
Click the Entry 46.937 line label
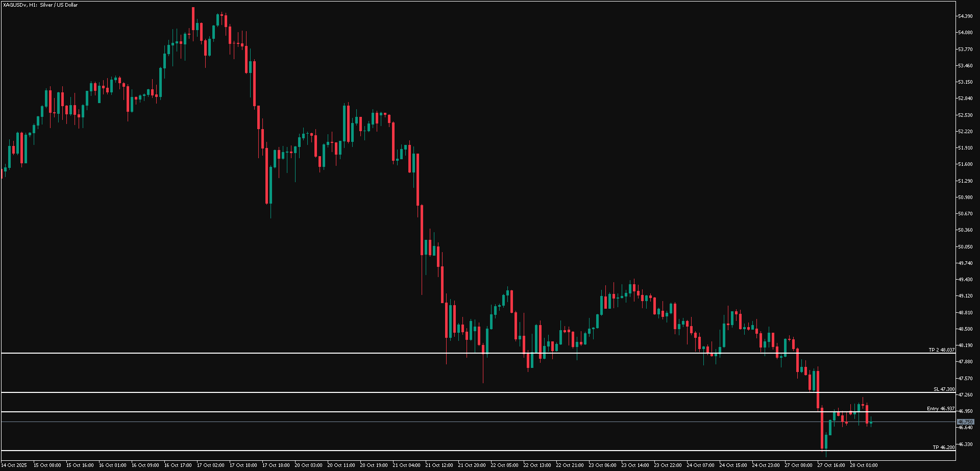click(941, 409)
